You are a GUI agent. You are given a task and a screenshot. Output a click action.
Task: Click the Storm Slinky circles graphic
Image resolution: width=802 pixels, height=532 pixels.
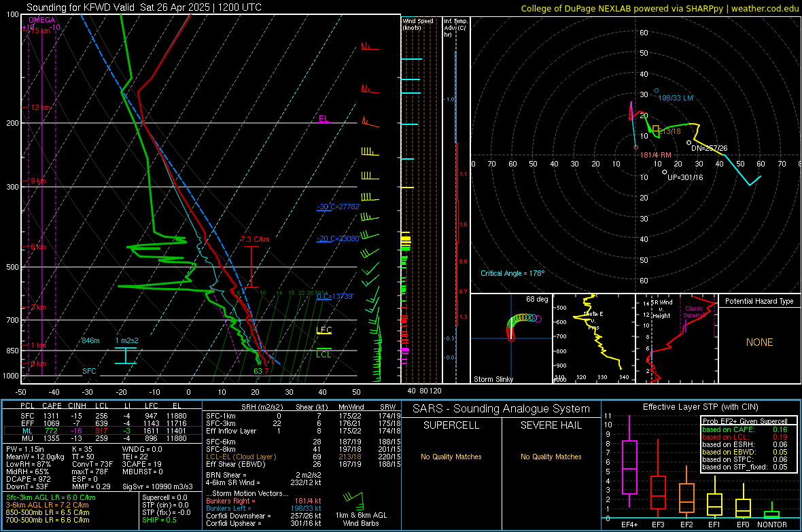[x=523, y=327]
